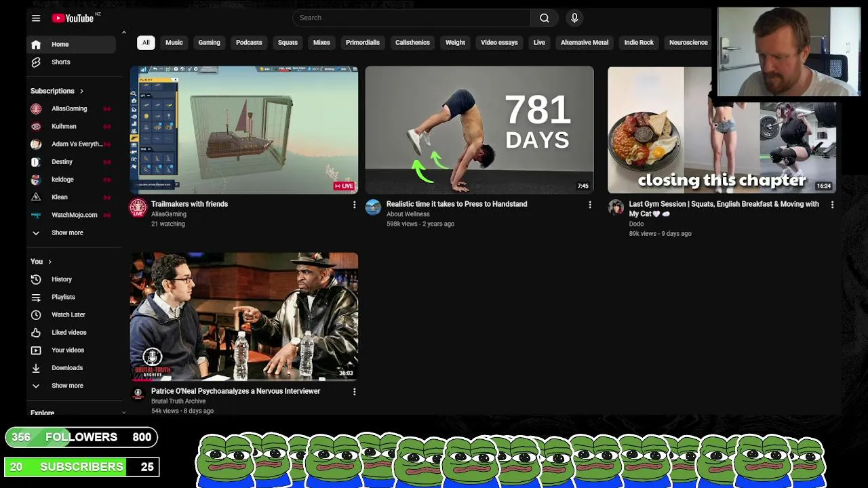Open Your videos
868x488 pixels.
(x=71, y=350)
